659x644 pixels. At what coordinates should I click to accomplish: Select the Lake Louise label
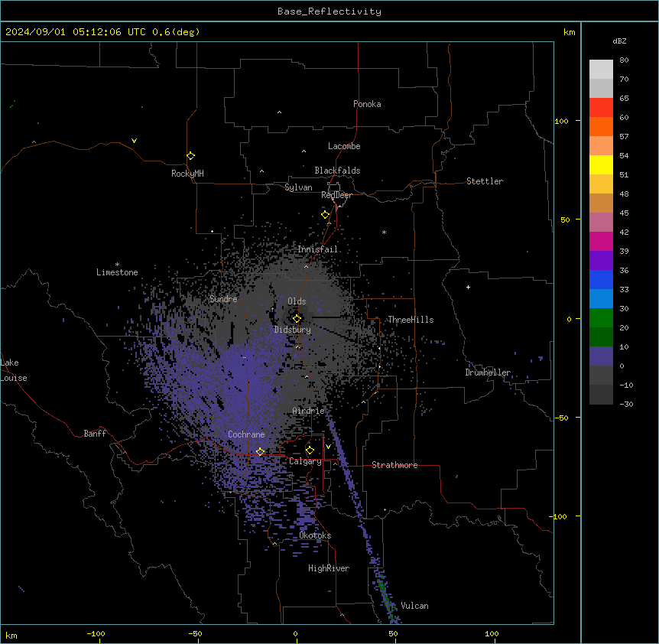[x=14, y=370]
